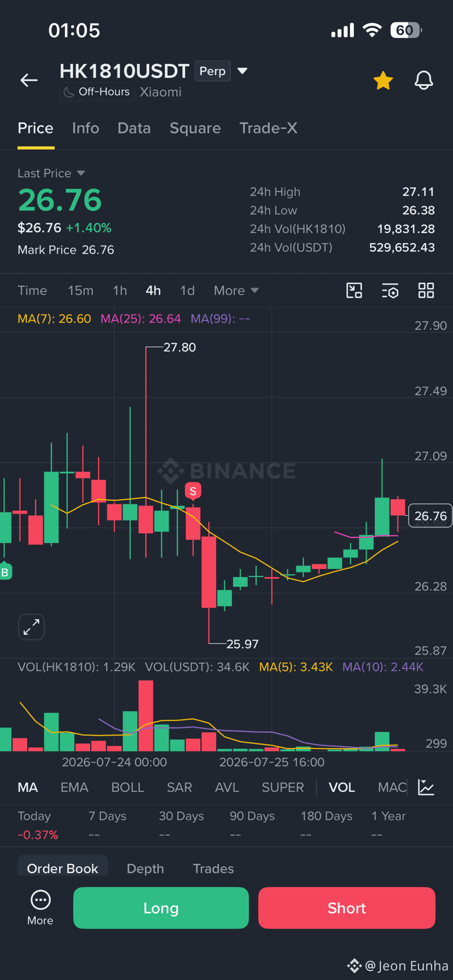Tap the red Short button
Viewport: 453px width, 980px height.
347,908
